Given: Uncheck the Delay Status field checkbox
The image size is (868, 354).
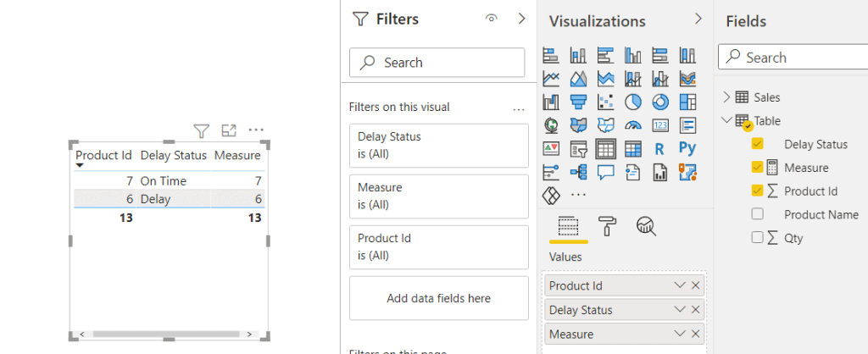Looking at the screenshot, I should pyautogui.click(x=757, y=144).
